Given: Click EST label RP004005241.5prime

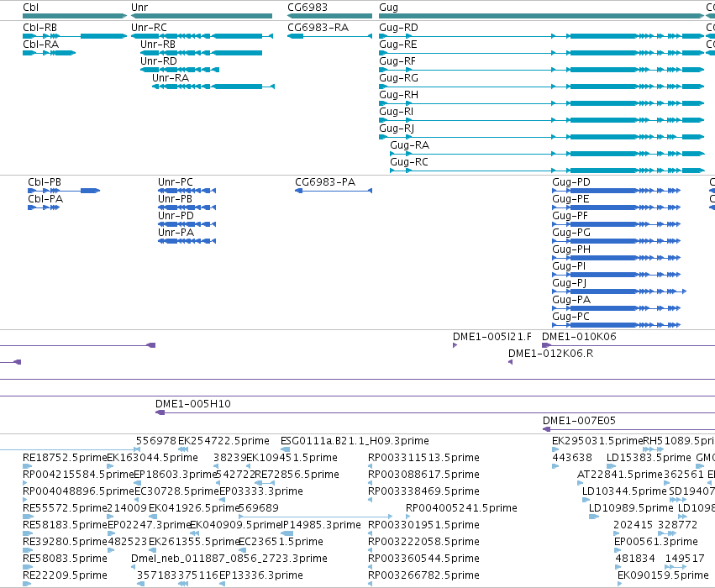Looking at the screenshot, I should tap(461, 508).
